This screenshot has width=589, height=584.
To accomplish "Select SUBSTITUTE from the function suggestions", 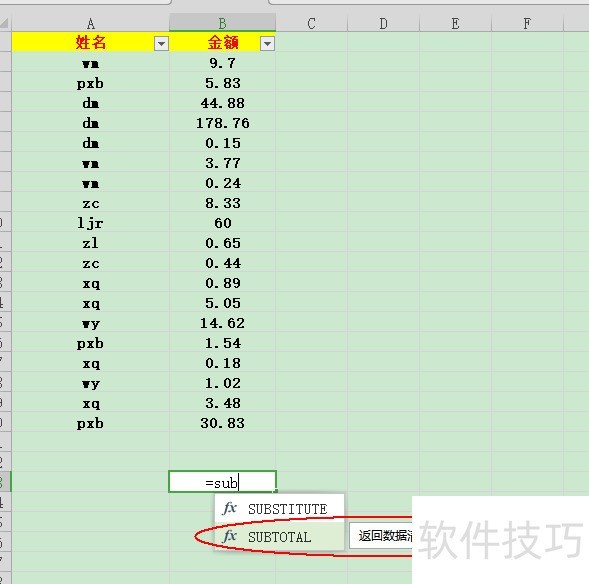I will (x=279, y=509).
